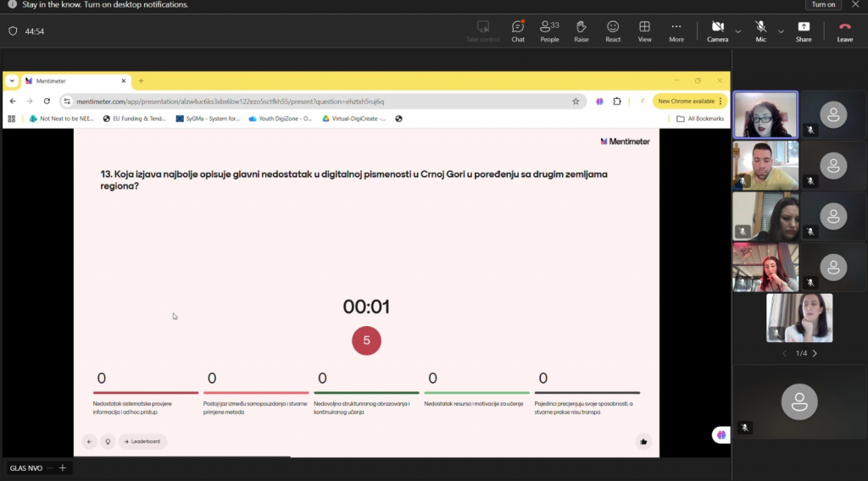Screen dimensions: 868x481
Task: Expand the Camera options dropdown arrow
Action: [x=737, y=31]
